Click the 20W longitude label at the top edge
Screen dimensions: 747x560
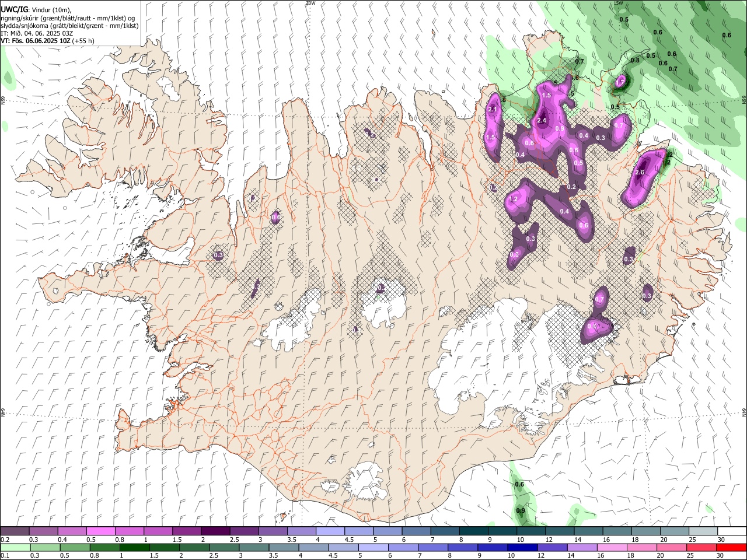310,3
